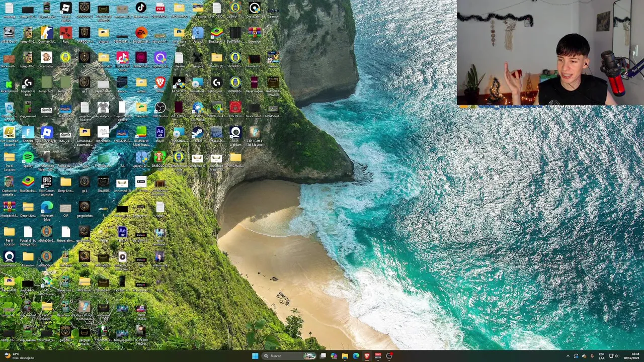Image resolution: width=644 pixels, height=362 pixels.
Task: Click the microphone icon in system tray
Action: tap(592, 356)
